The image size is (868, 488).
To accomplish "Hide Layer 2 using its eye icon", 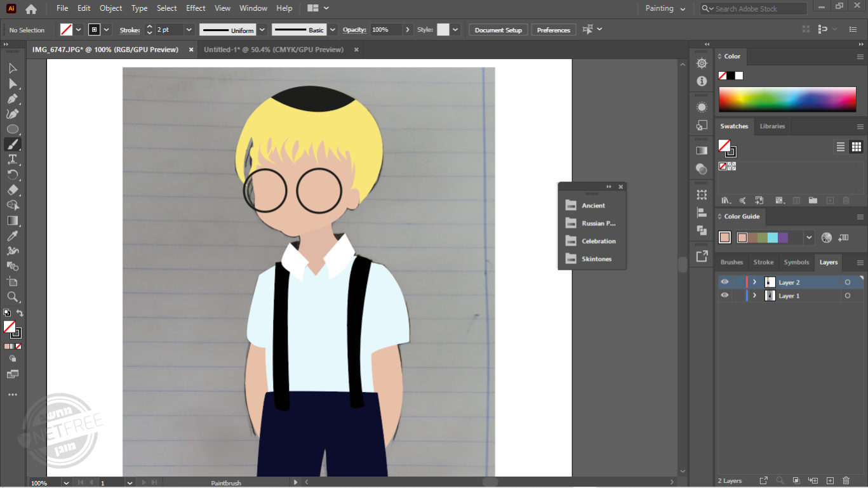I will [x=724, y=282].
